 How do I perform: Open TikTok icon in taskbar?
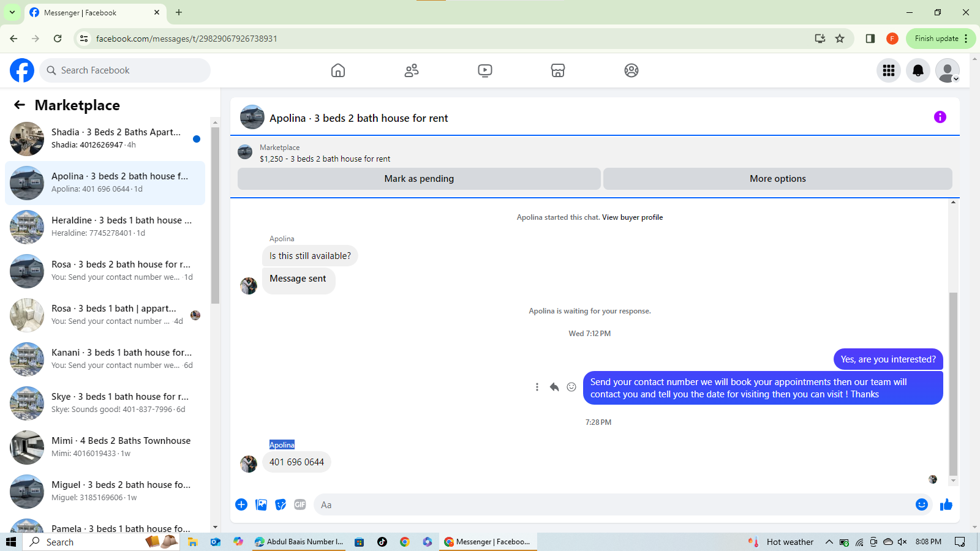coord(382,542)
